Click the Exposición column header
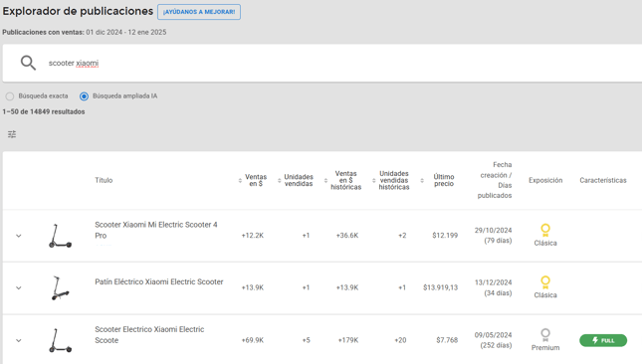642x364 pixels. [545, 180]
